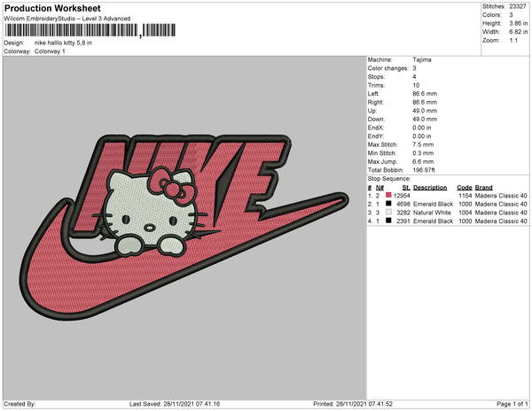Click the Min Stitch value '0.3 mm'
532x411 pixels.
click(x=423, y=153)
